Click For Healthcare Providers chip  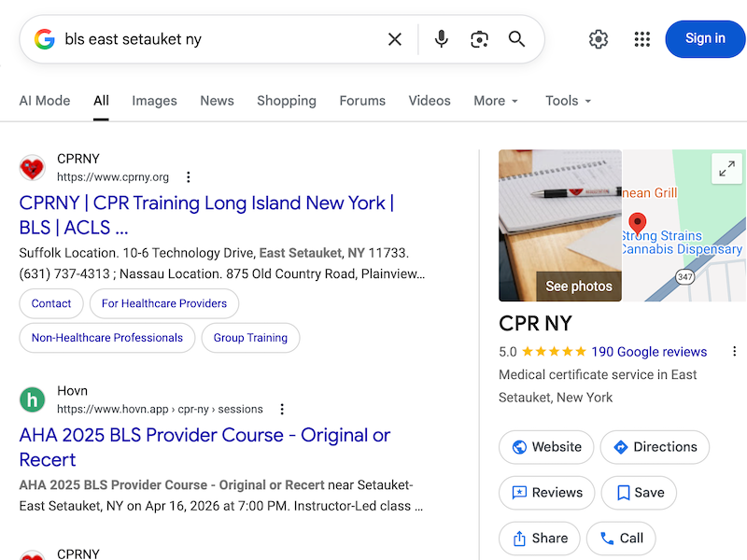164,303
